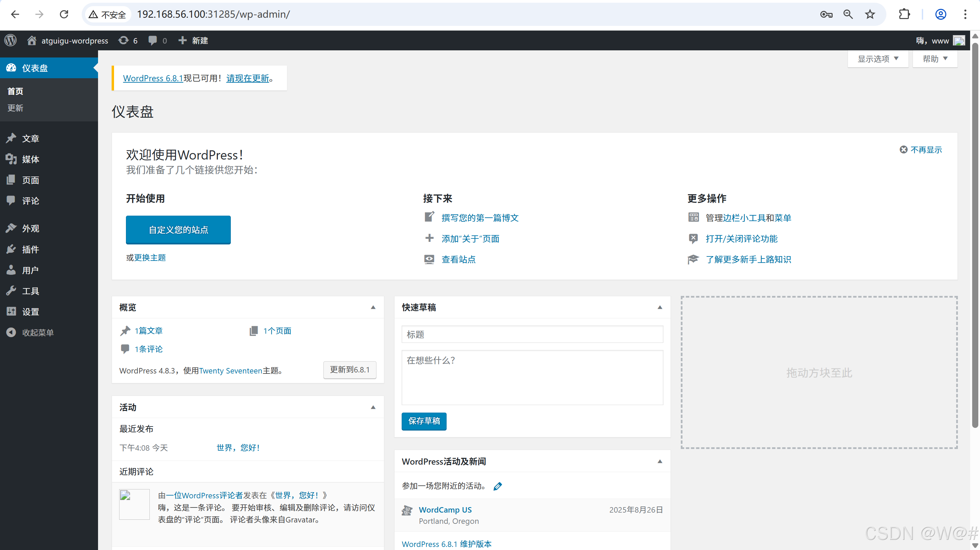Click the 评论 comment icon in the sidebar

(11, 200)
